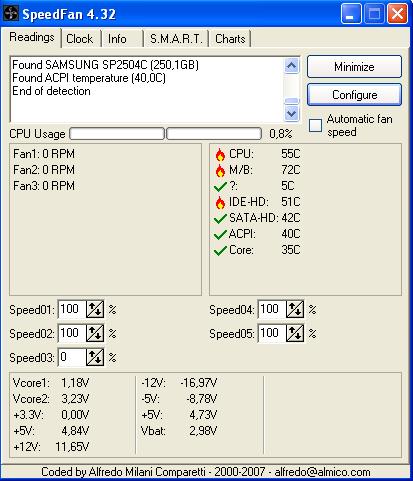
Task: Click the Speed03 up/down spinner arrows
Action: (95, 358)
